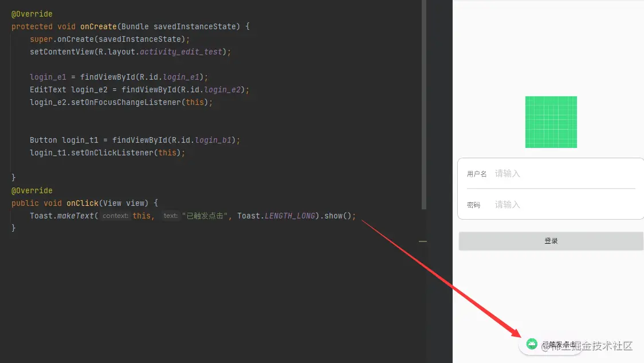
Task: Click the setOnFocusChangeListener(this) line
Action: [x=121, y=102]
